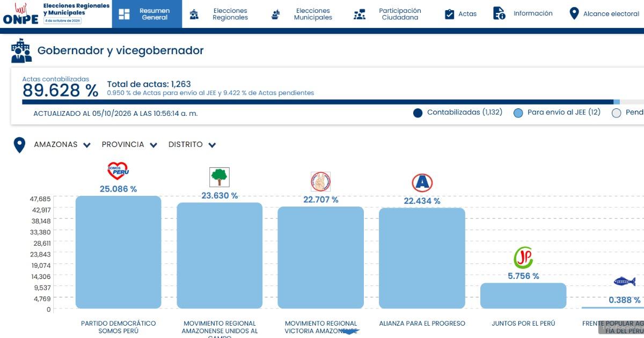This screenshot has width=644, height=338.
Task: Open the Información tab
Action: pyautogui.click(x=523, y=14)
